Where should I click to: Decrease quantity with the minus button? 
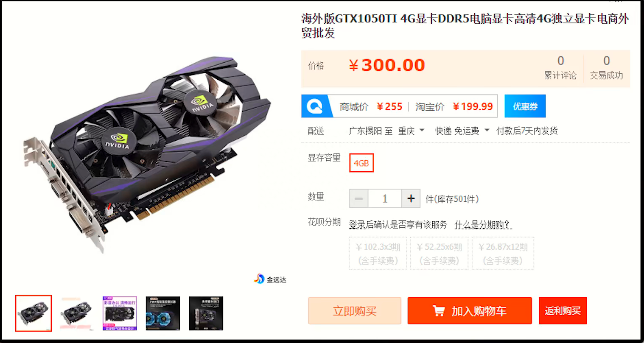click(x=359, y=198)
